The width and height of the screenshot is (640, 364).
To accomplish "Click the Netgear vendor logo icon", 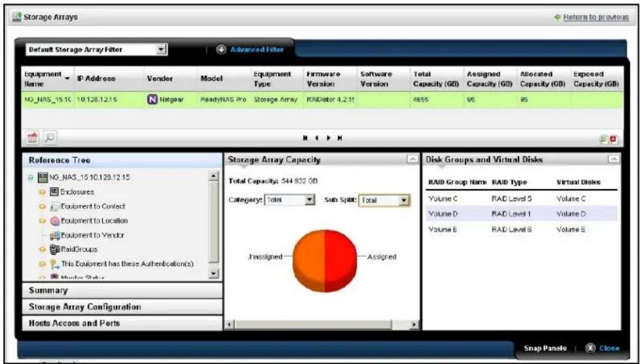I will click(x=151, y=101).
